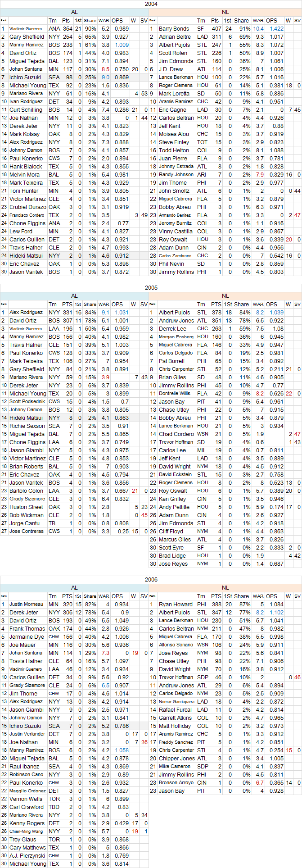This screenshot has height=868, width=302.
Task: Select the 2005 season title cell
Action: (151, 288)
